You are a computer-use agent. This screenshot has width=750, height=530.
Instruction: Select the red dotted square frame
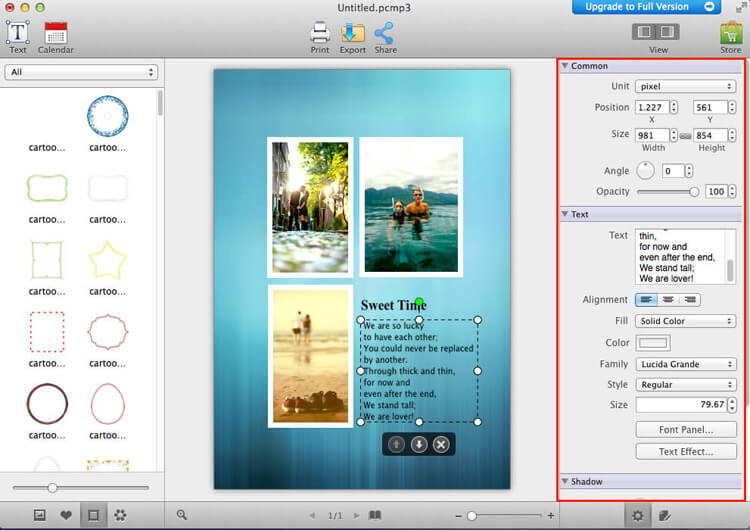click(47, 331)
